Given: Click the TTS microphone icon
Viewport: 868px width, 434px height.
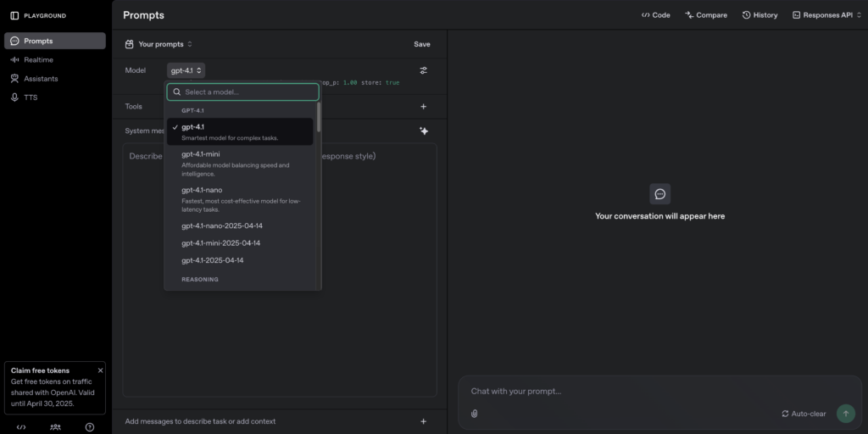Looking at the screenshot, I should point(15,97).
